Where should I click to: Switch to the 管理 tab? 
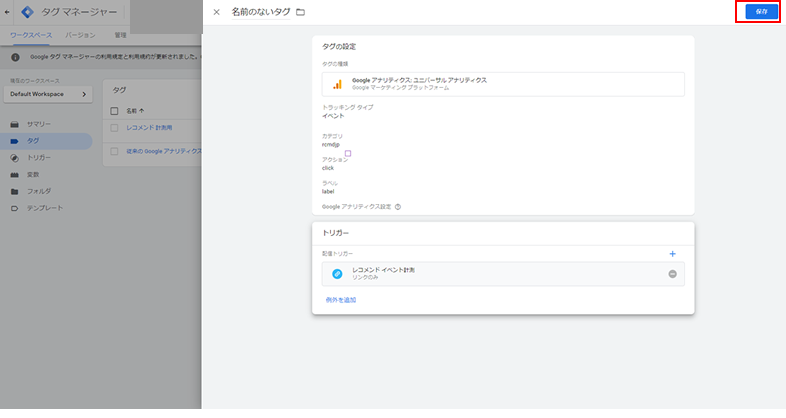point(120,35)
